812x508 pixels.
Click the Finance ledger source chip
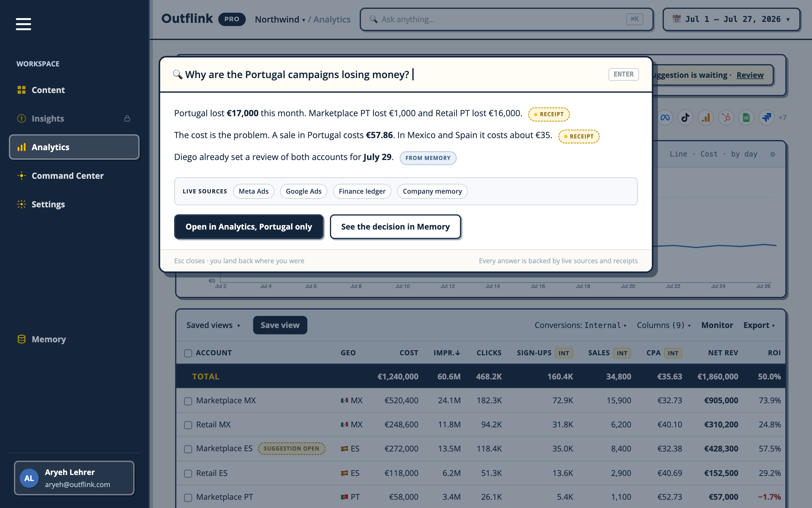coord(362,191)
